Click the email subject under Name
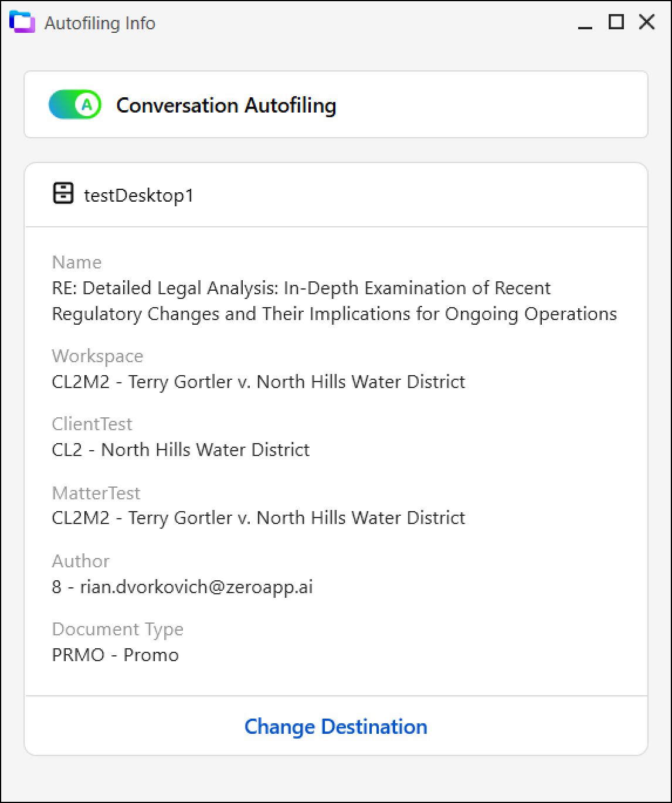672x803 pixels. [x=334, y=301]
